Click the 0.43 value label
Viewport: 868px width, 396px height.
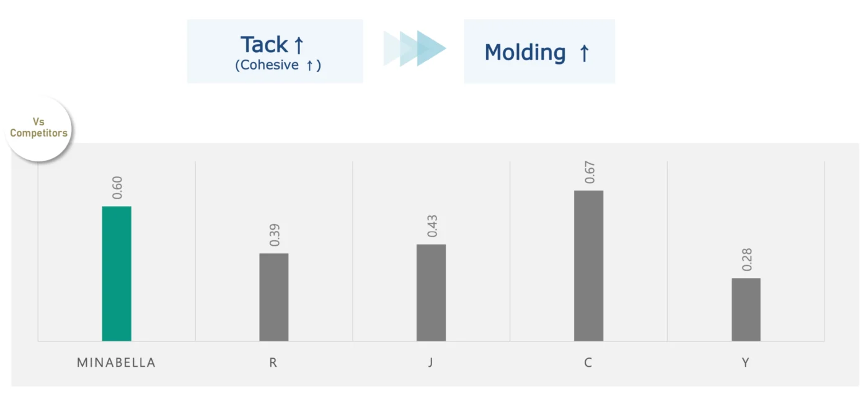click(432, 226)
